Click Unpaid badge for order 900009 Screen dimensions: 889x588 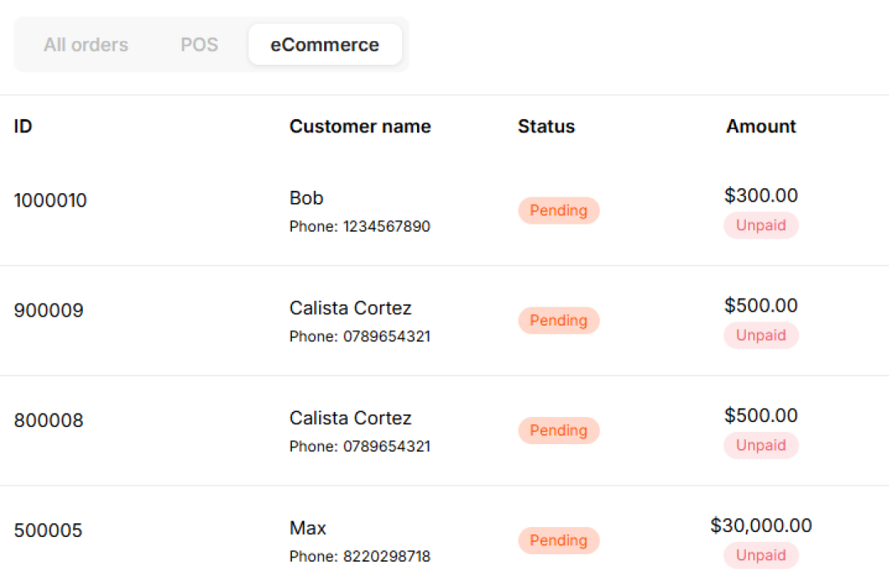point(761,335)
